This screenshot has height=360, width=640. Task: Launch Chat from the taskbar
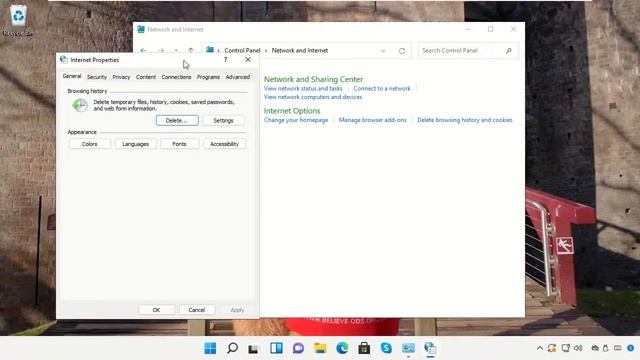(x=298, y=348)
